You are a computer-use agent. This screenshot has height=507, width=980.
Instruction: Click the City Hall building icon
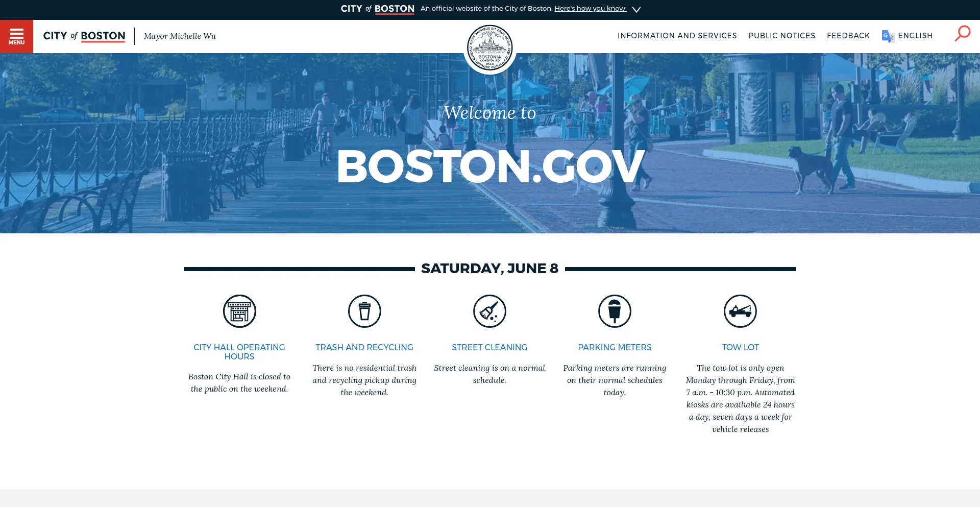tap(239, 311)
